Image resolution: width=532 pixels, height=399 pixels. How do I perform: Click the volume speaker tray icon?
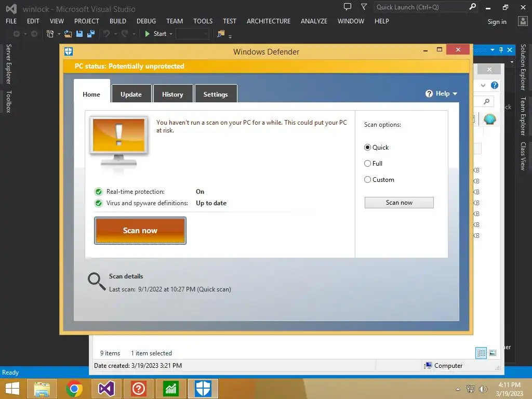(483, 389)
